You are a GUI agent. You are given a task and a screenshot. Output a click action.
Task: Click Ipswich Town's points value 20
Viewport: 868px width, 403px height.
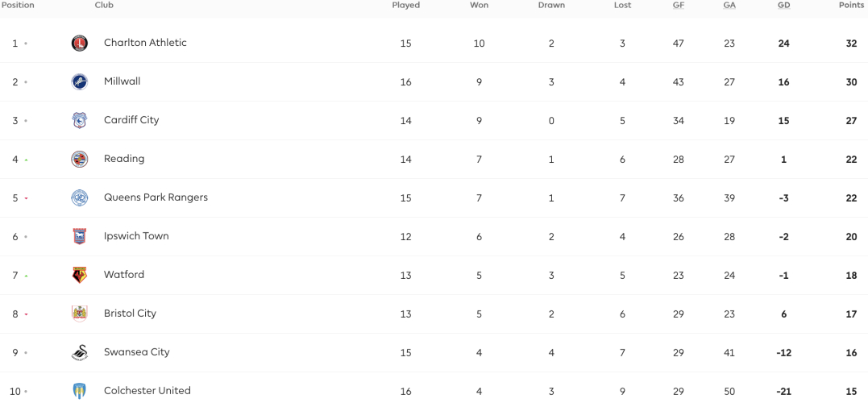(851, 237)
